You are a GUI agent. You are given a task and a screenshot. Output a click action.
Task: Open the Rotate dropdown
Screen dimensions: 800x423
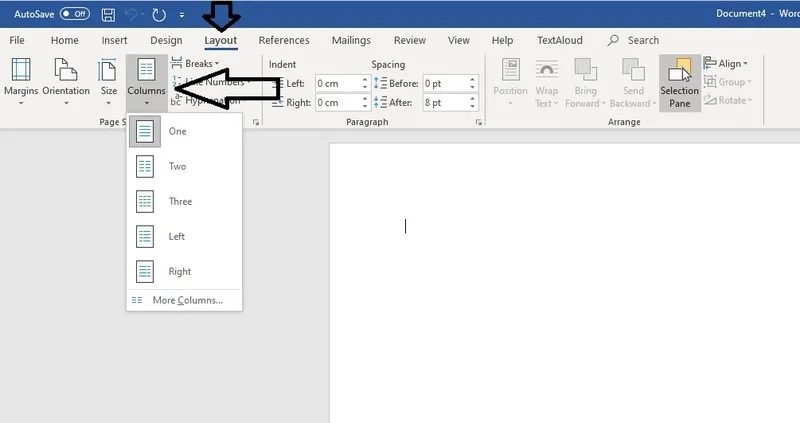coord(728,100)
